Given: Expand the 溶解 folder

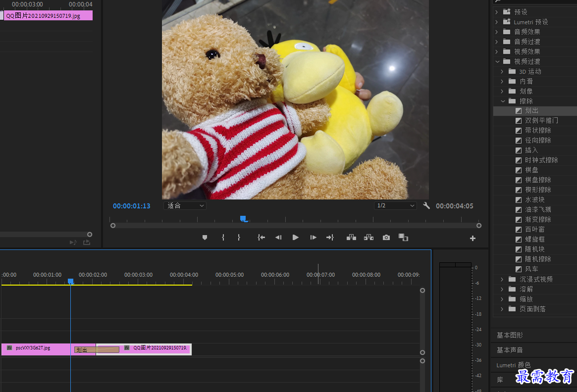Looking at the screenshot, I should pos(502,290).
